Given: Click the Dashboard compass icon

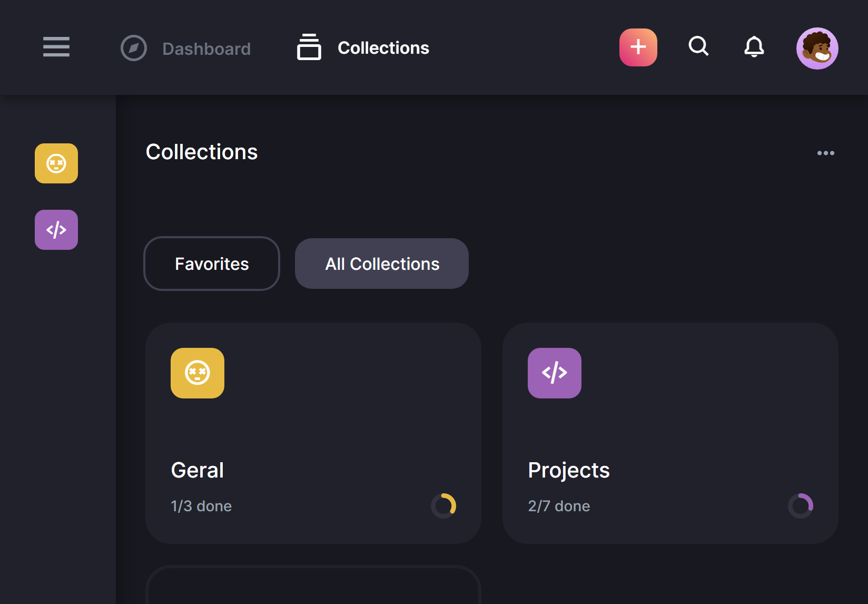Looking at the screenshot, I should coord(134,48).
